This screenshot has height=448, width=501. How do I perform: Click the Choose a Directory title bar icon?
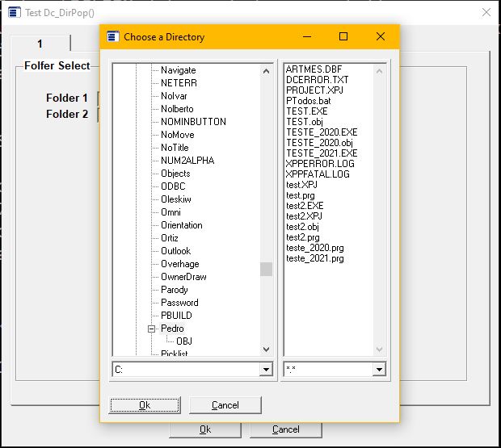click(x=113, y=36)
